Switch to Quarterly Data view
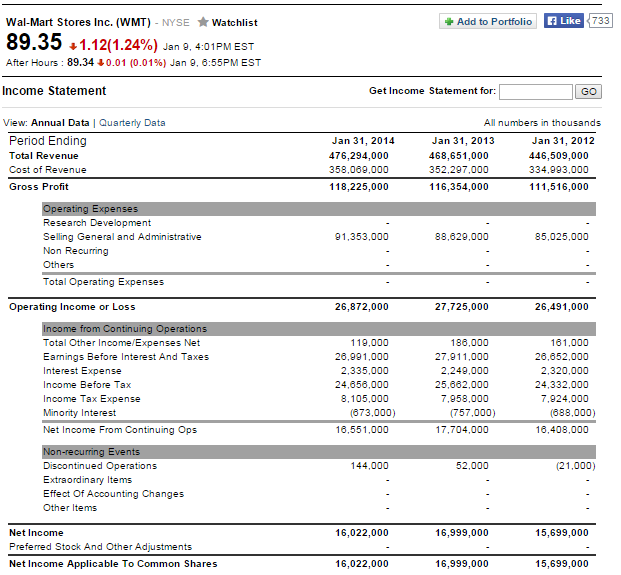Image resolution: width=621 pixels, height=575 pixels. [132, 123]
